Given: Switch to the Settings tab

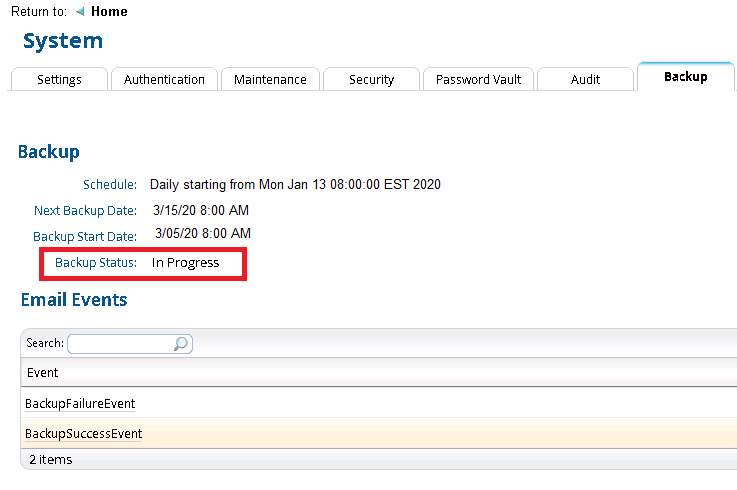Looking at the screenshot, I should pyautogui.click(x=59, y=80).
